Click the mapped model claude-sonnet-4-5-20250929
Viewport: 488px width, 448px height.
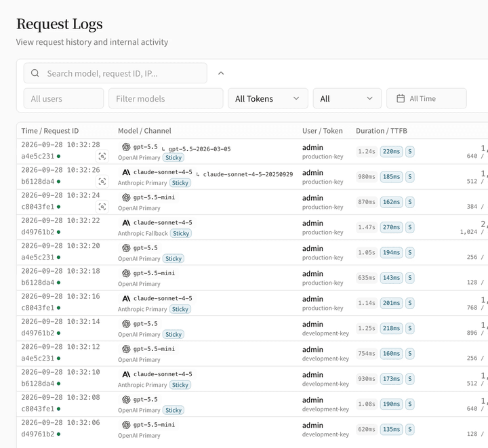coord(248,174)
